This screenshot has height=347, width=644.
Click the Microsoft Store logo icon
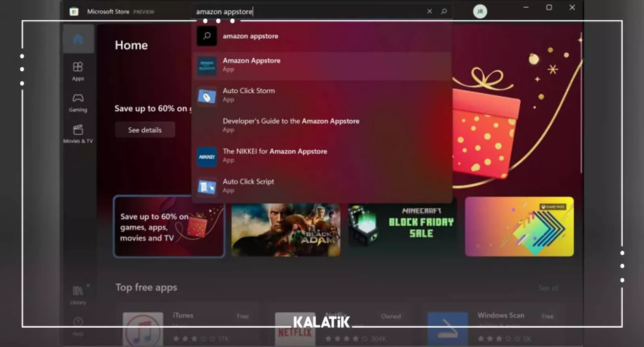(x=74, y=12)
